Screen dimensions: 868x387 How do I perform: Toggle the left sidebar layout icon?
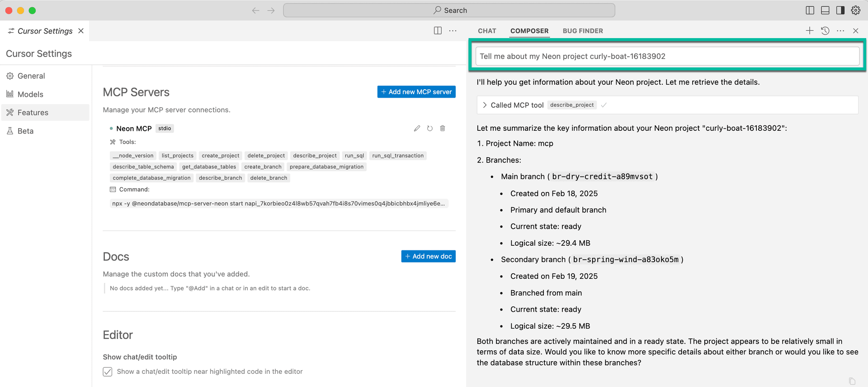810,10
